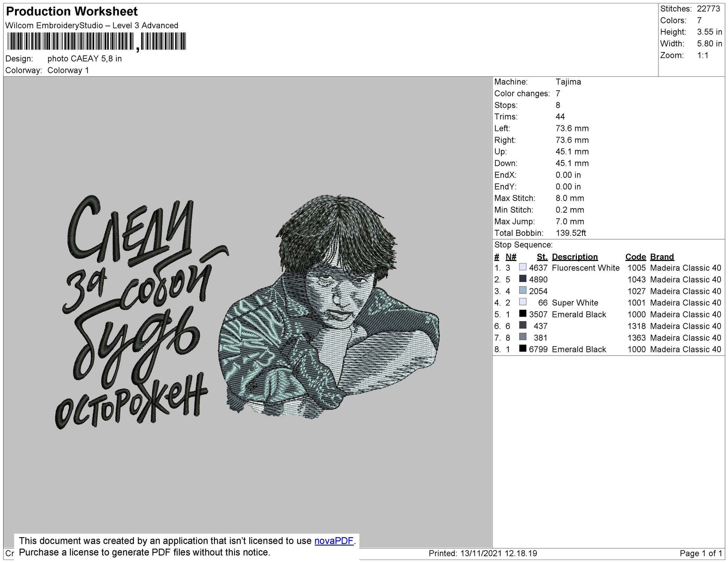Click the Up value 45.1 mm
This screenshot has height=563, width=728.
[572, 152]
